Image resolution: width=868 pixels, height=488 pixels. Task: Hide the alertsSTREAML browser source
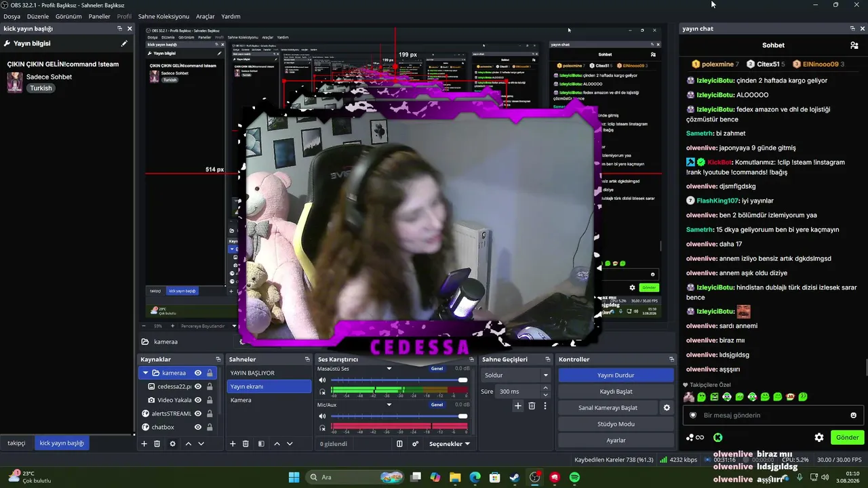198,413
